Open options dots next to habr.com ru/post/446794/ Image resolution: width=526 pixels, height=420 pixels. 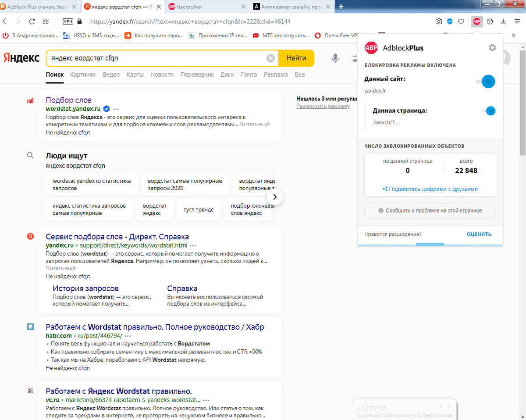[128, 336]
